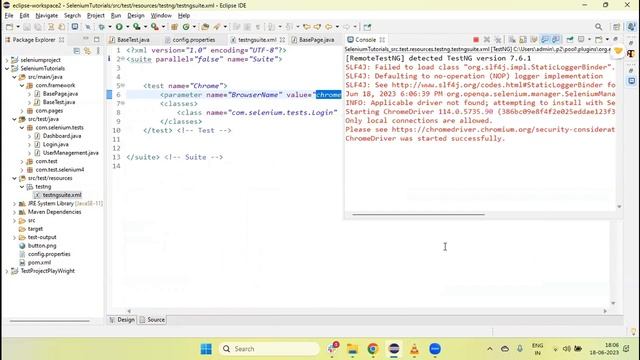This screenshot has width=640, height=360.
Task: Toggle Show Console on error output change
Action: point(556,40)
